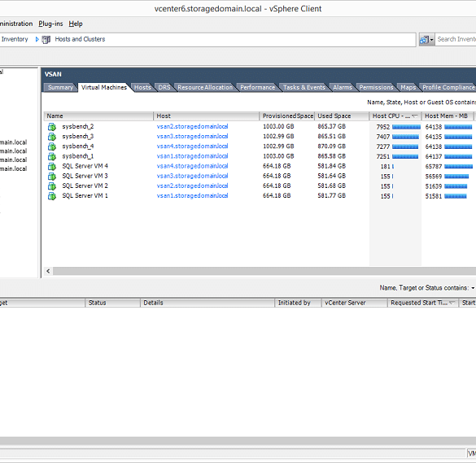The height and width of the screenshot is (463, 476).
Task: Sort by Provisioned Space column header
Action: 287,116
